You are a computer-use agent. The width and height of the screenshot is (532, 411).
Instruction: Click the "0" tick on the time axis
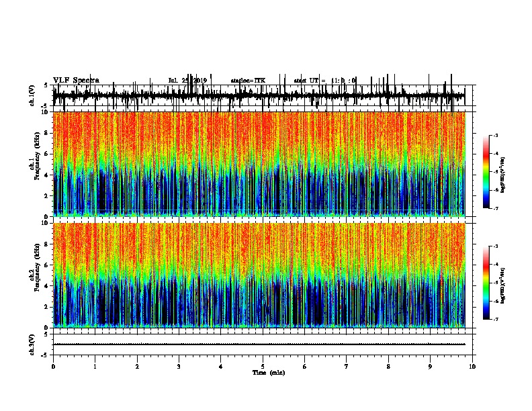coord(53,367)
